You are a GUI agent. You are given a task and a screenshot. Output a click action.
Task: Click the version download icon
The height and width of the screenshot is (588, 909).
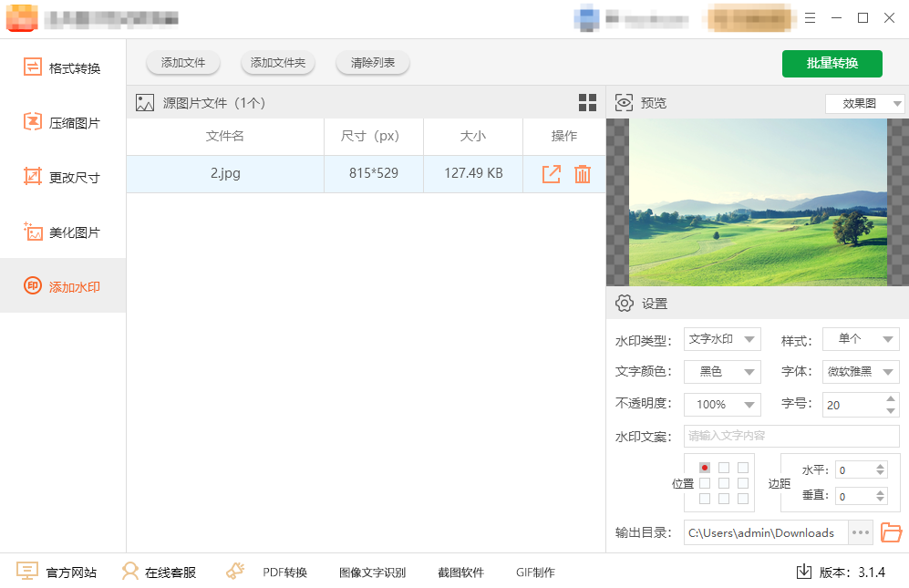tap(803, 572)
